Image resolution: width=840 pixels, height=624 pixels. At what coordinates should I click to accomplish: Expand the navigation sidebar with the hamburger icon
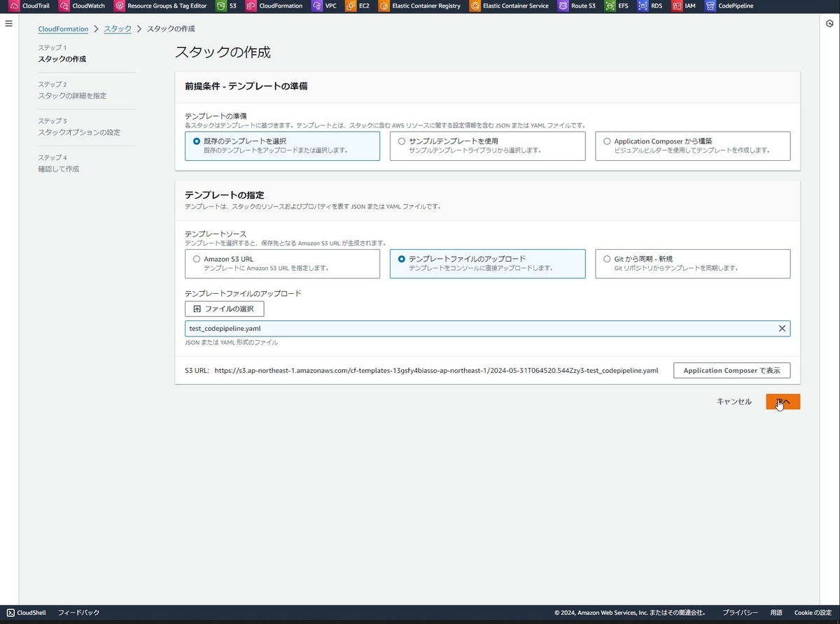click(x=8, y=23)
